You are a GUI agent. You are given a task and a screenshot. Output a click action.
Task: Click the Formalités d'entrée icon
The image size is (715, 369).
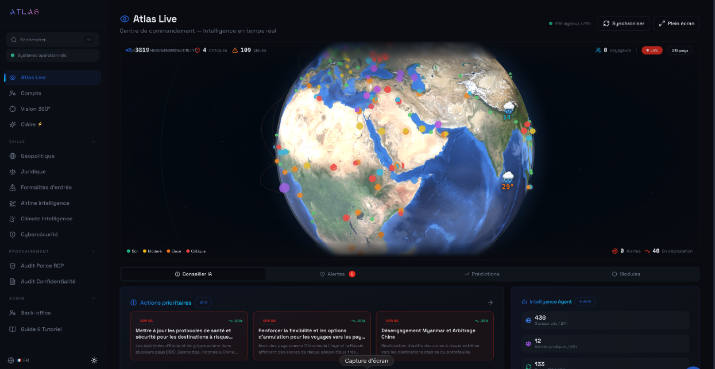click(x=13, y=187)
